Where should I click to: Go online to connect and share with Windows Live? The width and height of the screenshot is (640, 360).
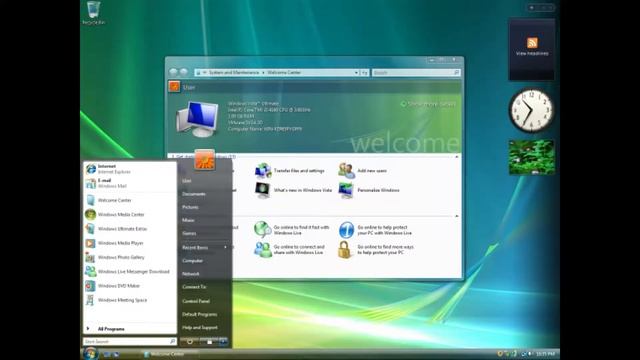pos(289,249)
